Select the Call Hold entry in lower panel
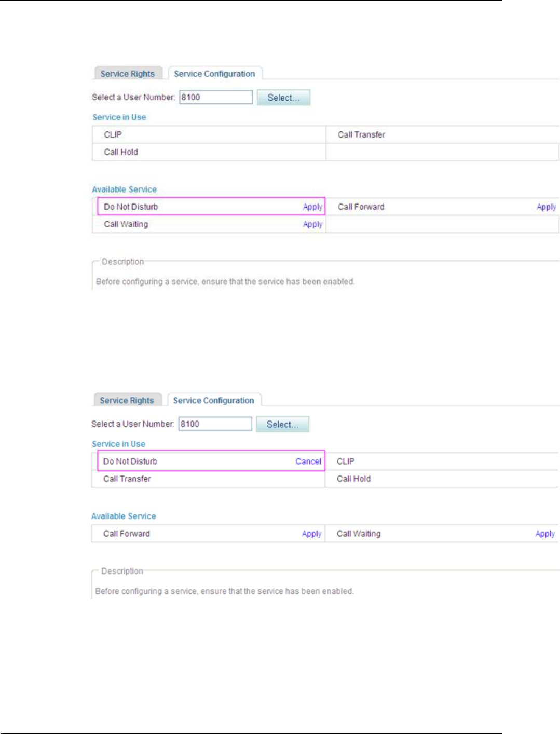The image size is (560, 734). pos(442,479)
